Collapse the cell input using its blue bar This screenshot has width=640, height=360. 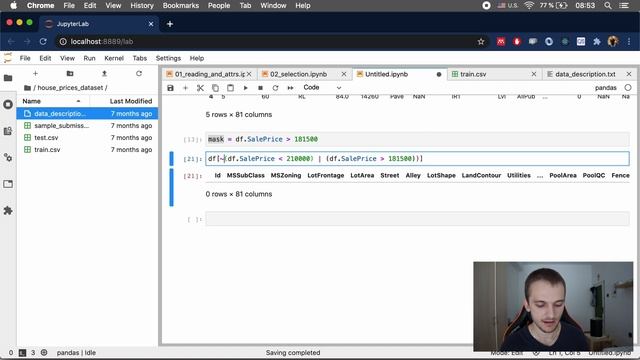171,158
